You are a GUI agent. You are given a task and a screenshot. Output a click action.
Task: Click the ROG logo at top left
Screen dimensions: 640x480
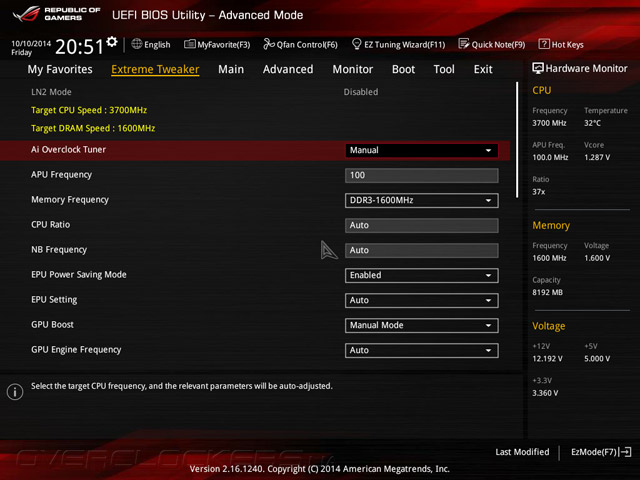pos(27,13)
